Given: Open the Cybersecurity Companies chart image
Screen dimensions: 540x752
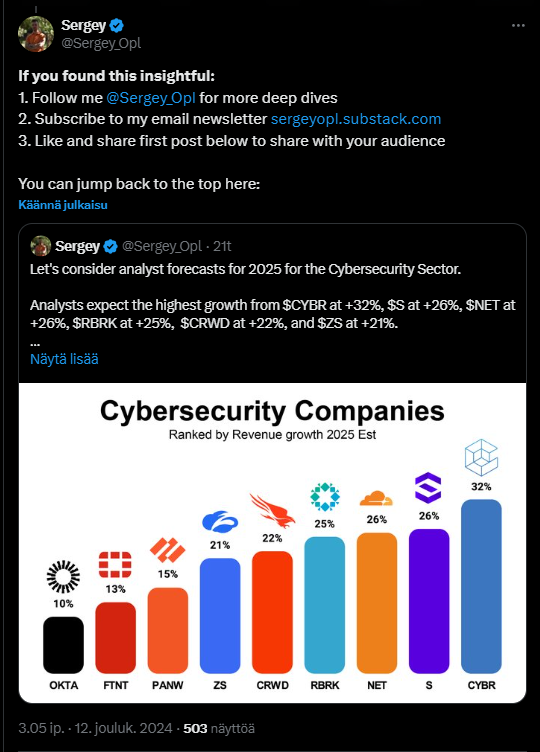Looking at the screenshot, I should point(272,543).
